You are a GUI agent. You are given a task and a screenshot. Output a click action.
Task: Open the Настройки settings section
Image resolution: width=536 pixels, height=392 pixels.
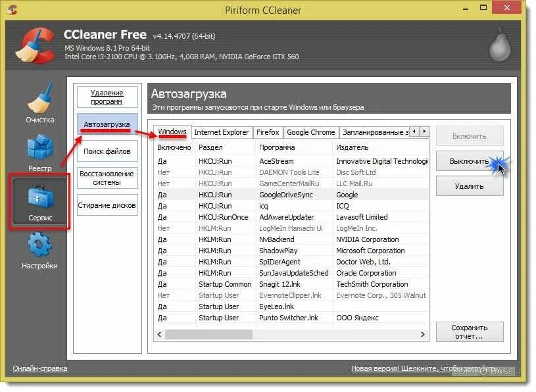(39, 251)
